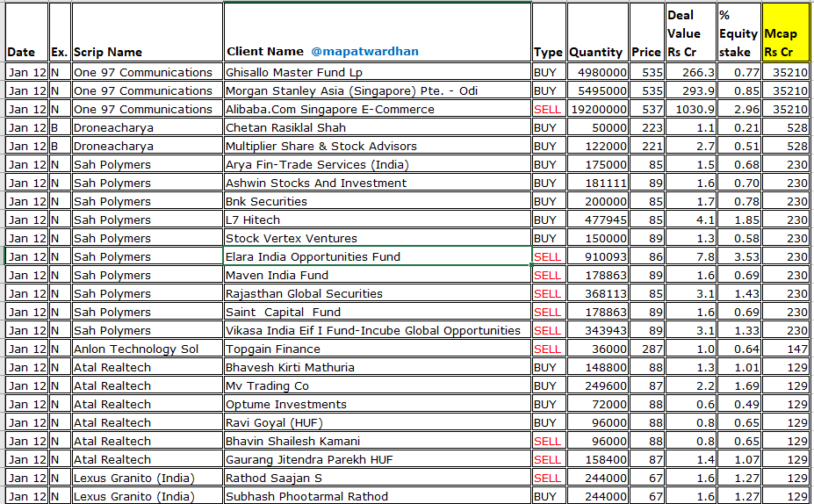Click Lexus Granito (India) in Subhash row
The width and height of the screenshot is (814, 504).
[x=148, y=496]
